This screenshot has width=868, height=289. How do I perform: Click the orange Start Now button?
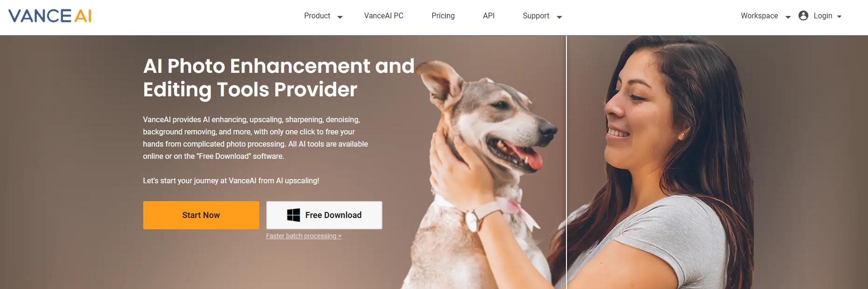tap(201, 215)
